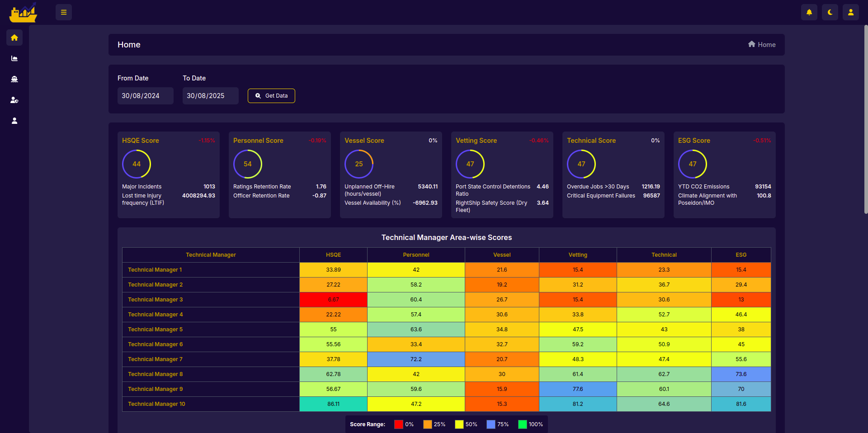Click the HSQE Score circular gauge

click(x=137, y=164)
